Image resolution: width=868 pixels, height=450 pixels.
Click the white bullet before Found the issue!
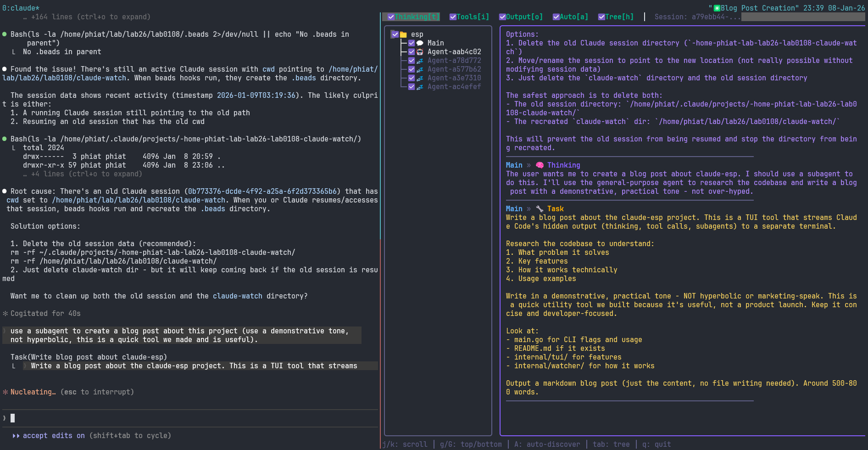[x=5, y=69]
